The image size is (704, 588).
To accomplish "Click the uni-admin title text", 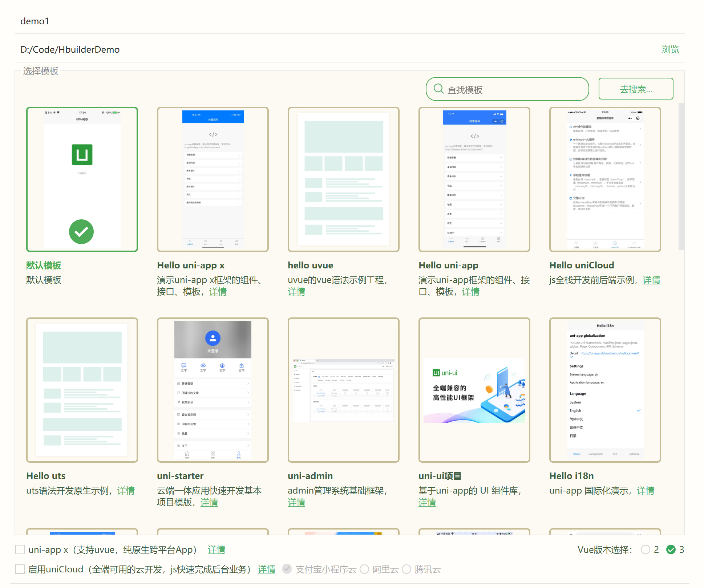I will pyautogui.click(x=310, y=476).
